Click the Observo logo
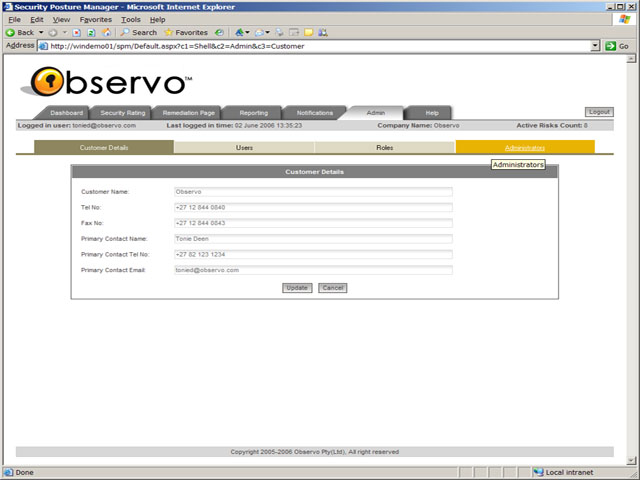The width and height of the screenshot is (640, 480). [107, 82]
